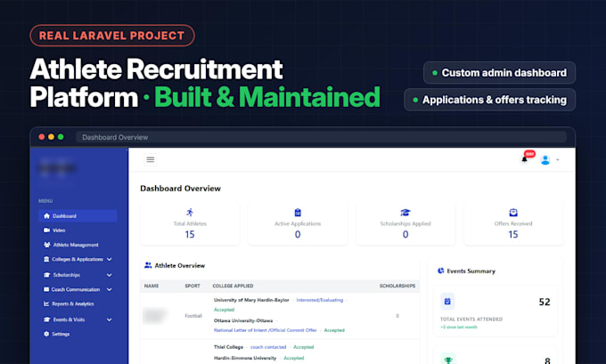Click the Real Laravel Project pill

coord(112,36)
